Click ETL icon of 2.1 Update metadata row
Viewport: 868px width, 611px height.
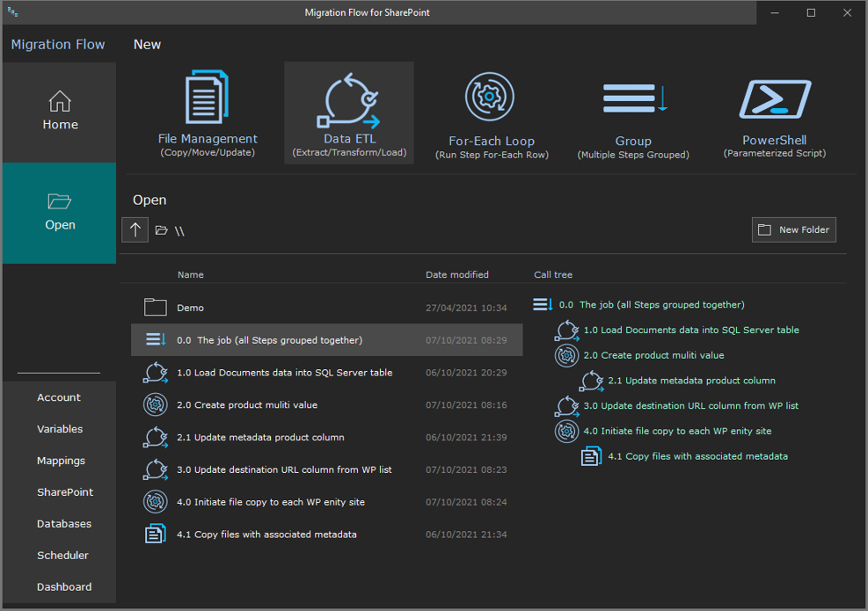click(x=156, y=437)
